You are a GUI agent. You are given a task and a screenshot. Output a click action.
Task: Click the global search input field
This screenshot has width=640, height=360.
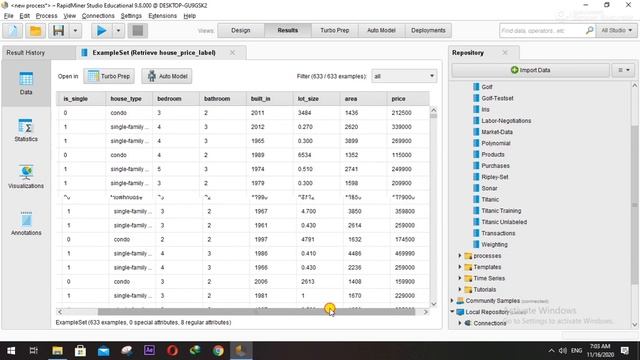pos(542,31)
